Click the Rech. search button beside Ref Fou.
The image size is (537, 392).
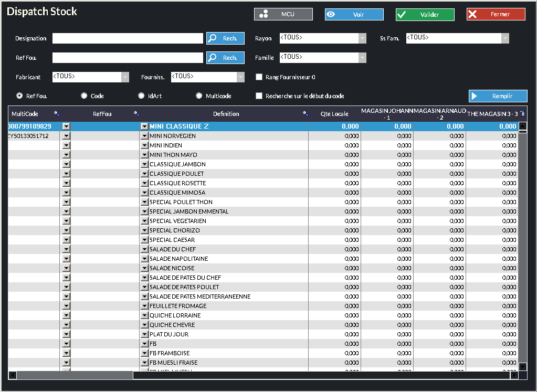point(225,58)
